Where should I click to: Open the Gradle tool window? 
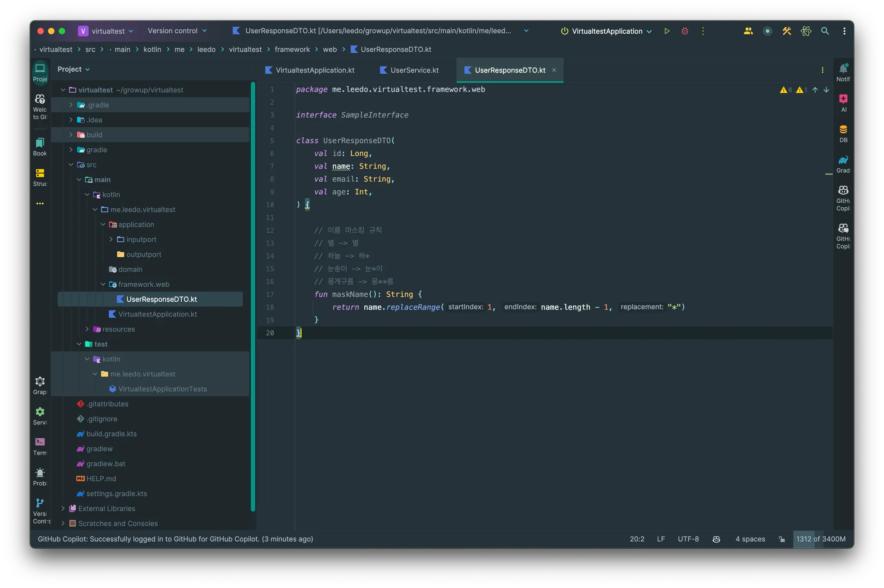click(x=843, y=164)
